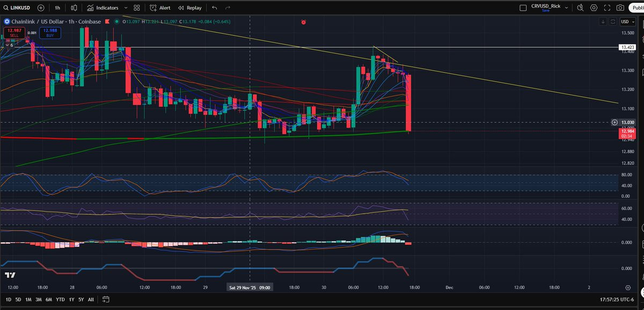
Task: Click the Publish button
Action: 636,8
